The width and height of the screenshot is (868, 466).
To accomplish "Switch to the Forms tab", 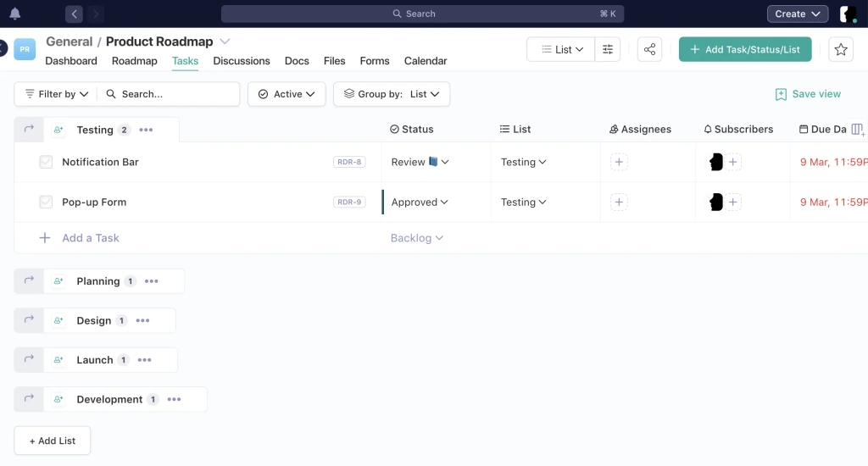I will [375, 61].
